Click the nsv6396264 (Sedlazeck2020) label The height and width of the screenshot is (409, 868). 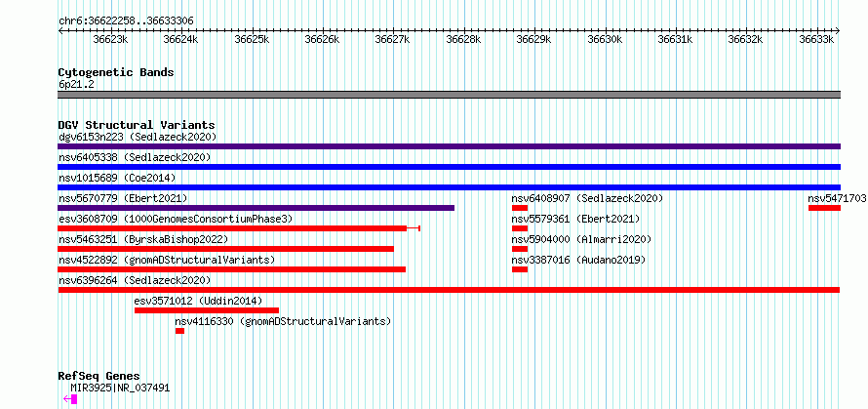(x=135, y=280)
